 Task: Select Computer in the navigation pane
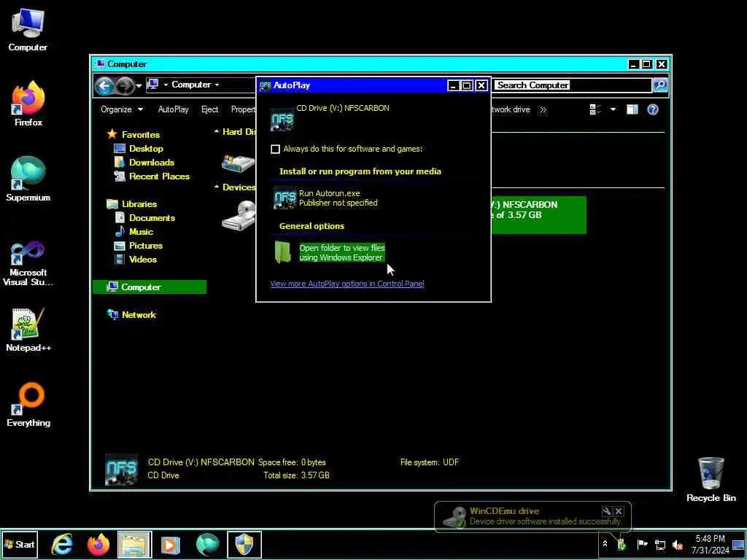tap(150, 287)
